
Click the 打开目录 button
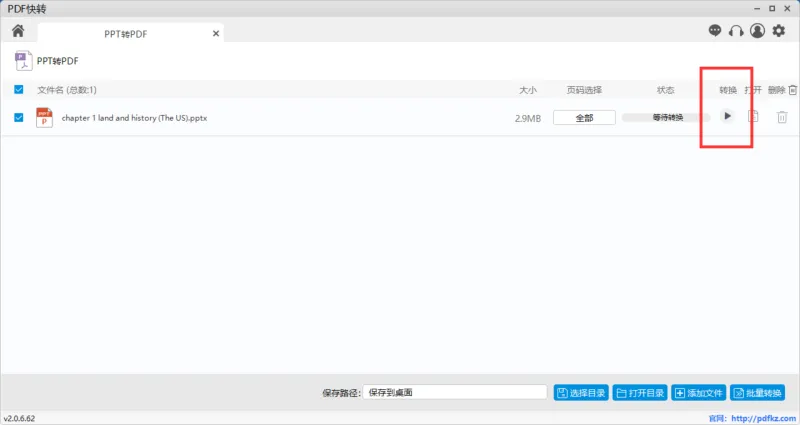640,393
